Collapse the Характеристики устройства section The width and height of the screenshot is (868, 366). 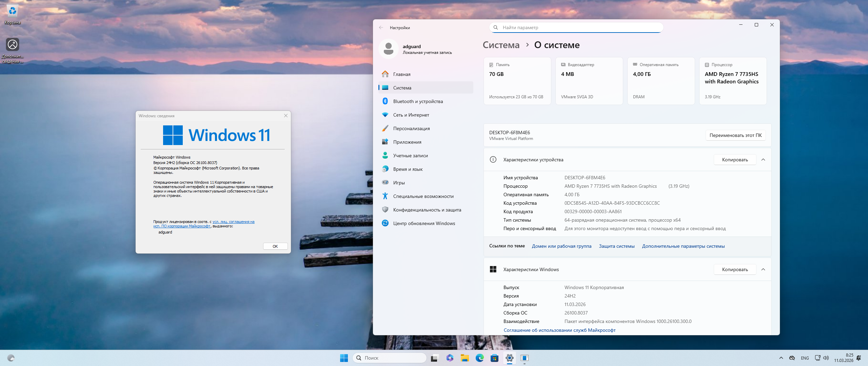[763, 160]
